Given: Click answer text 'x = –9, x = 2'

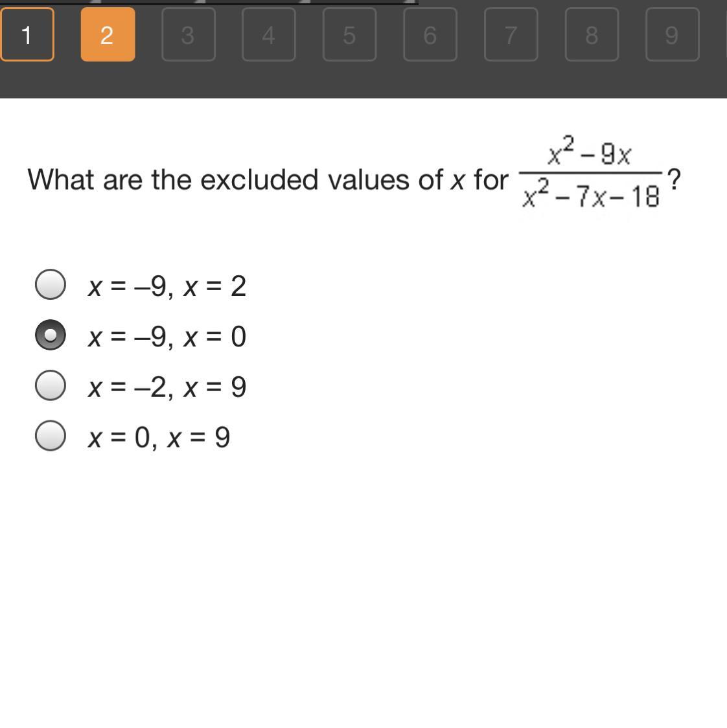Looking at the screenshot, I should (167, 286).
